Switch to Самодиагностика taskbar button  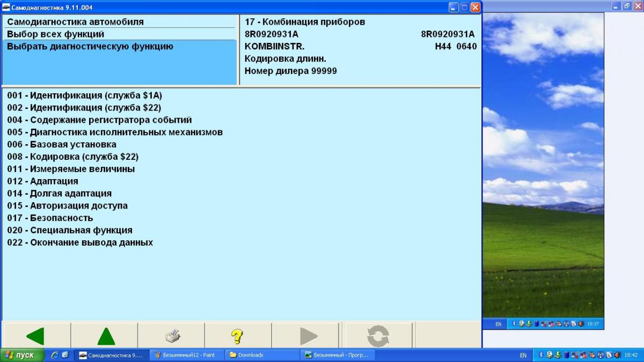tap(111, 355)
